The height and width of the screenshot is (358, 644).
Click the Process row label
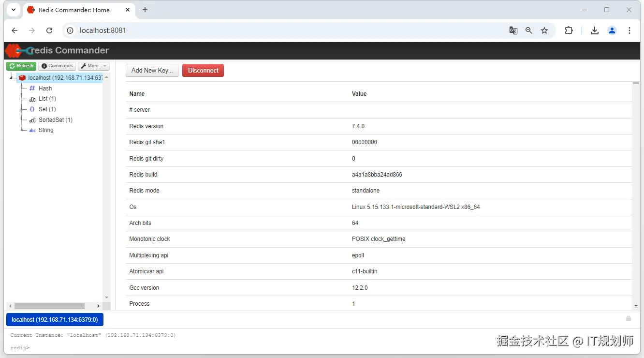[139, 304]
